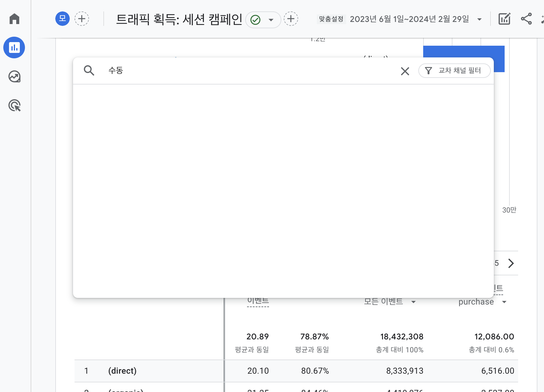
Task: Open the Explore icon in sidebar
Action: click(x=14, y=77)
